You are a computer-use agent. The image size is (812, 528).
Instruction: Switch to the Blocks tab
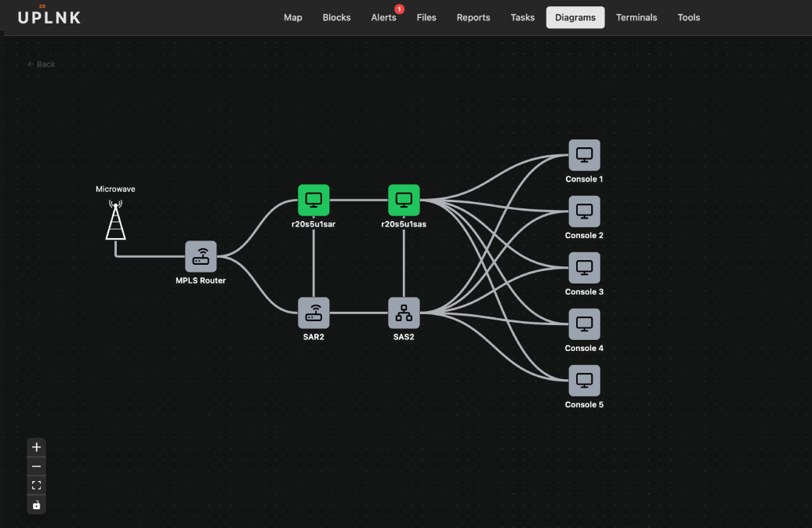pos(336,17)
